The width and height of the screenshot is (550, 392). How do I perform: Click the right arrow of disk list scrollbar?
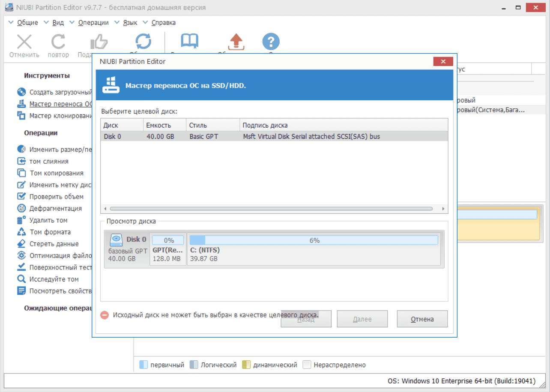pyautogui.click(x=444, y=209)
